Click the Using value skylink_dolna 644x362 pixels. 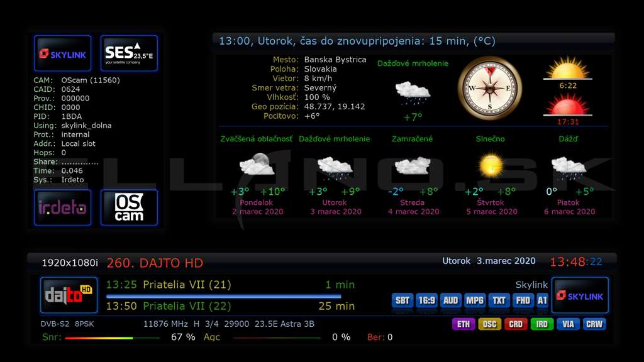86,126
